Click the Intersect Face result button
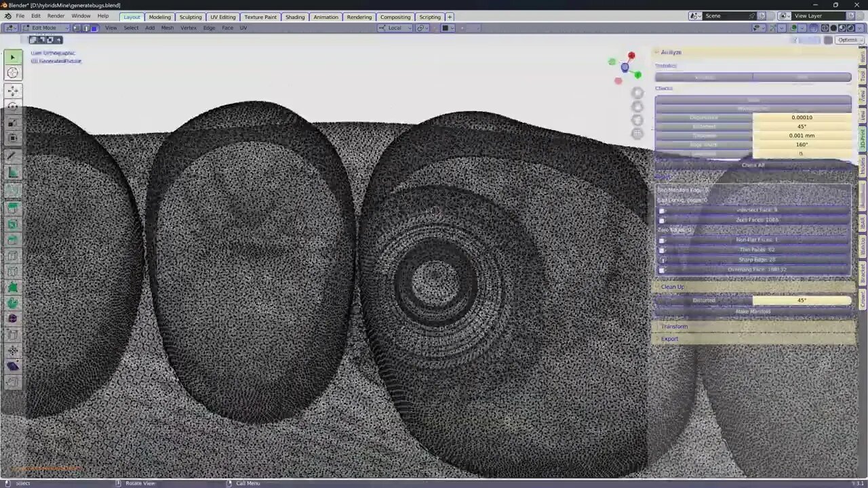 point(757,211)
